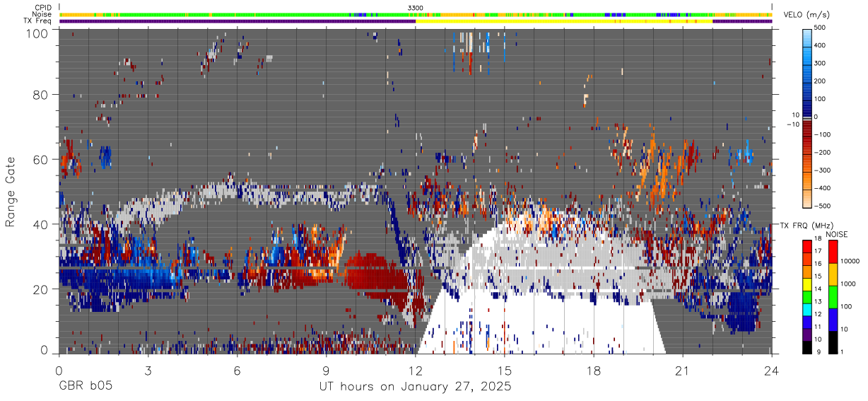The width and height of the screenshot is (868, 401).
Task: Click x-axis tick label 9
Action: 326,371
